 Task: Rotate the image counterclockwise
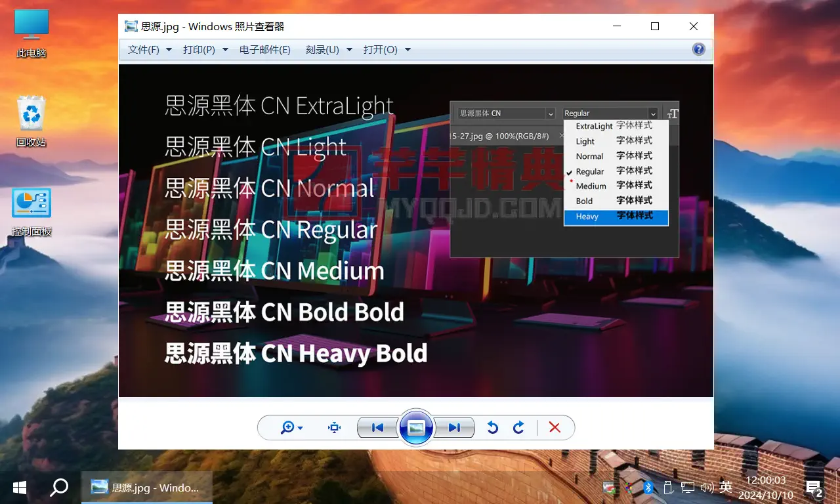[492, 428]
